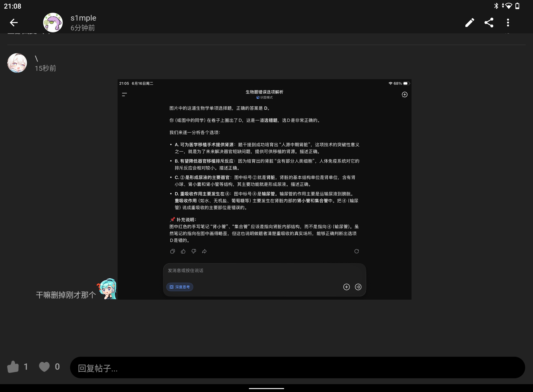533x392 pixels.
Task: Tap the thumbs-down icon under the answer
Action: pyautogui.click(x=194, y=251)
